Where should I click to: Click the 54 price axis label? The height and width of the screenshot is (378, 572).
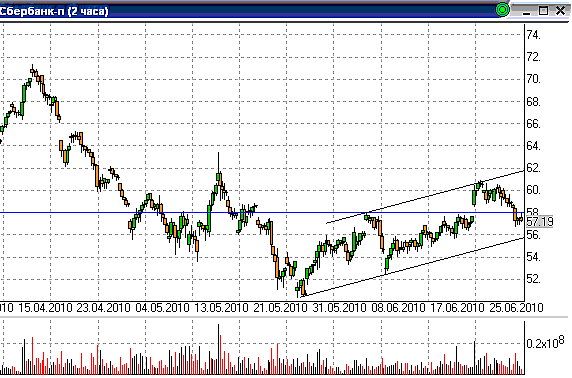point(533,257)
